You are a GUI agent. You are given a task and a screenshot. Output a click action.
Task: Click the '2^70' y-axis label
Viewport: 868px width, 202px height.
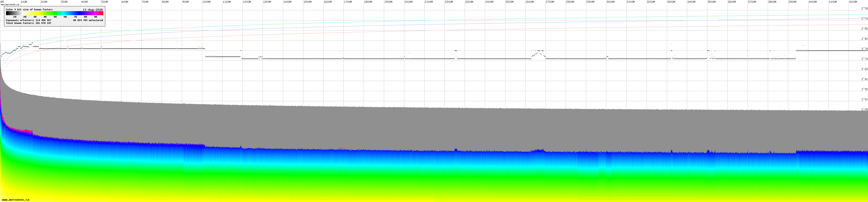point(865,59)
